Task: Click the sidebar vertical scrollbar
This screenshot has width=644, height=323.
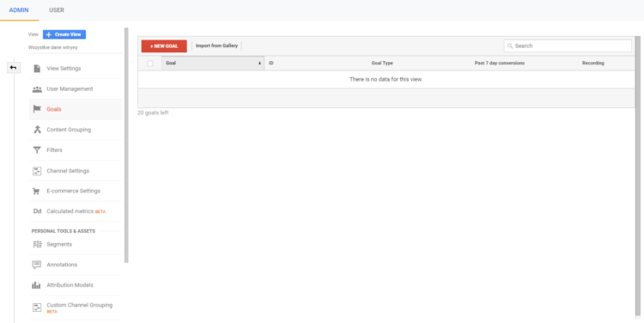Action: 126,145
